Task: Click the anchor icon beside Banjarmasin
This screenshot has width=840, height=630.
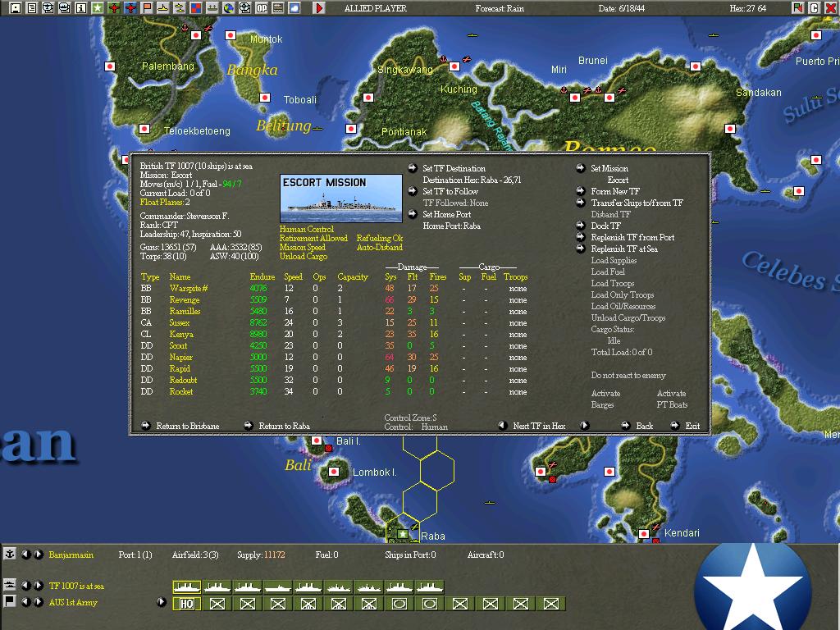Action: point(9,554)
